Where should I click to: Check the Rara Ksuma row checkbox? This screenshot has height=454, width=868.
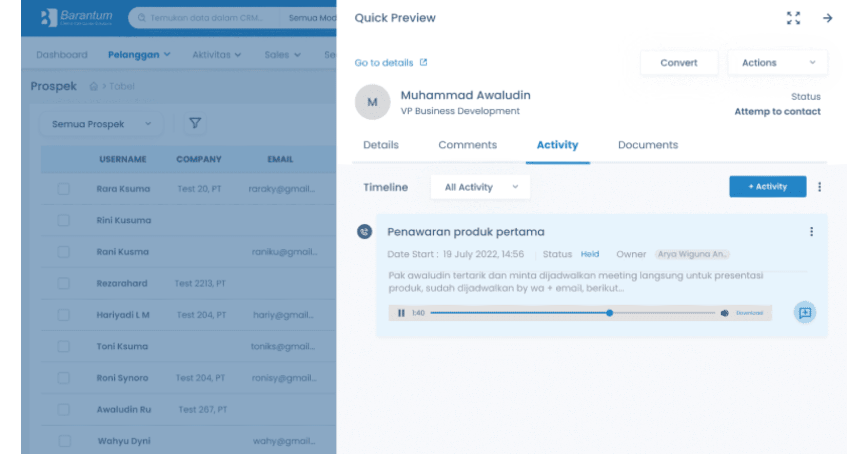[63, 189]
